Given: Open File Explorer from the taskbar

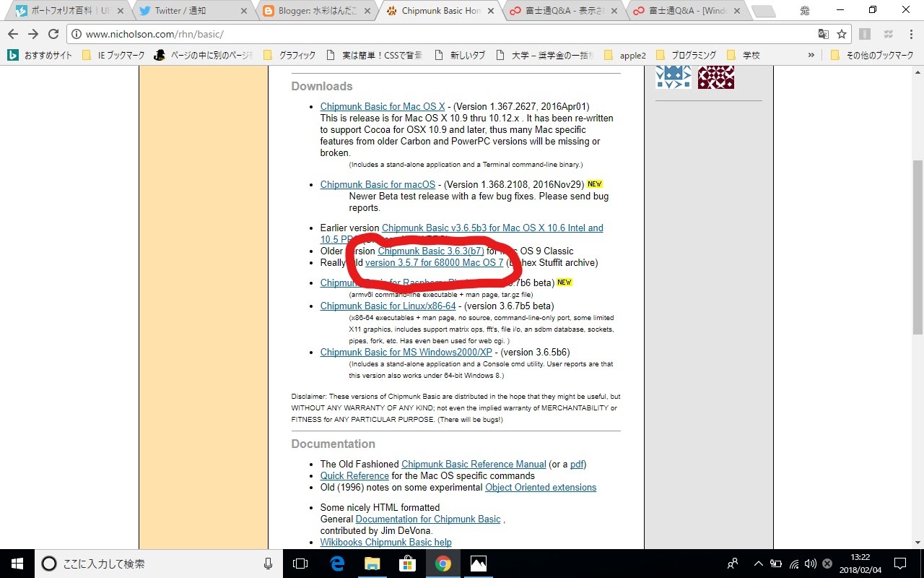Looking at the screenshot, I should pos(372,564).
